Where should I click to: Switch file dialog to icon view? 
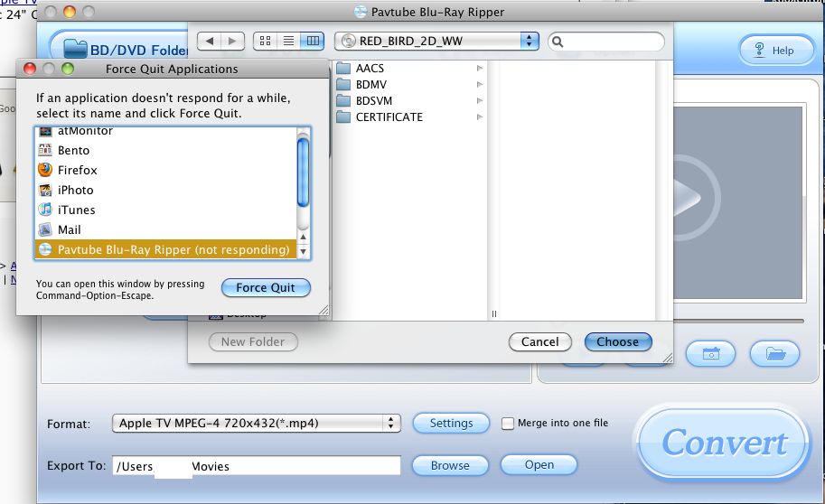click(x=265, y=41)
